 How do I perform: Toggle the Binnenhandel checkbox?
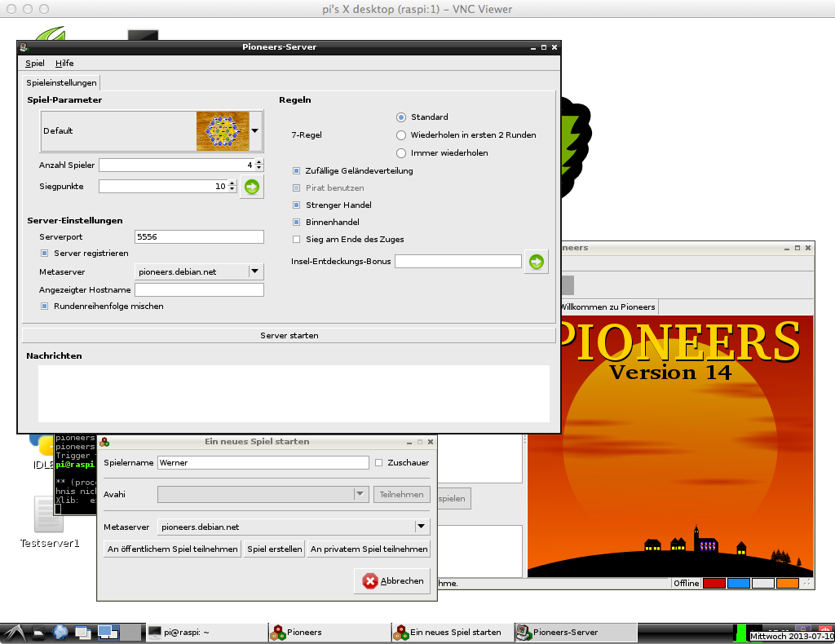point(297,222)
